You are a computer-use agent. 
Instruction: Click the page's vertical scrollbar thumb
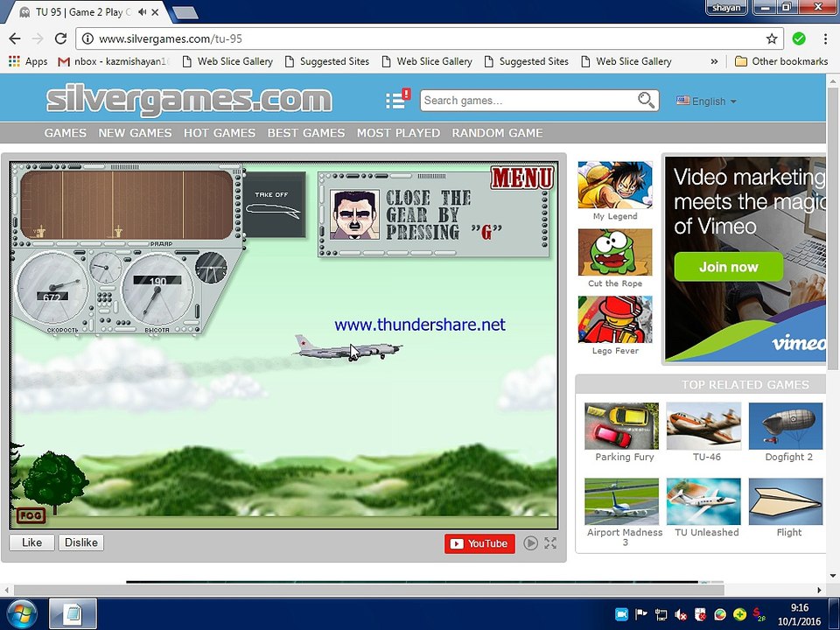[833, 229]
